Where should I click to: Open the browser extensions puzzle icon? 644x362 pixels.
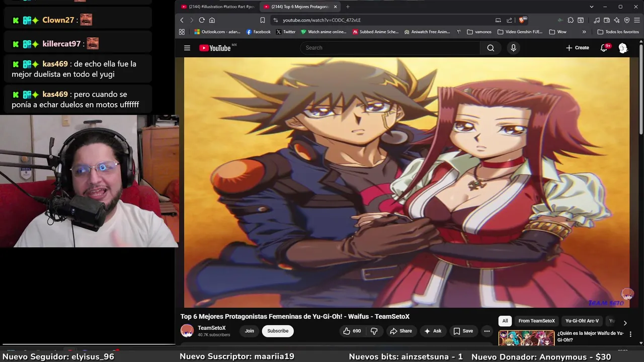tap(571, 20)
